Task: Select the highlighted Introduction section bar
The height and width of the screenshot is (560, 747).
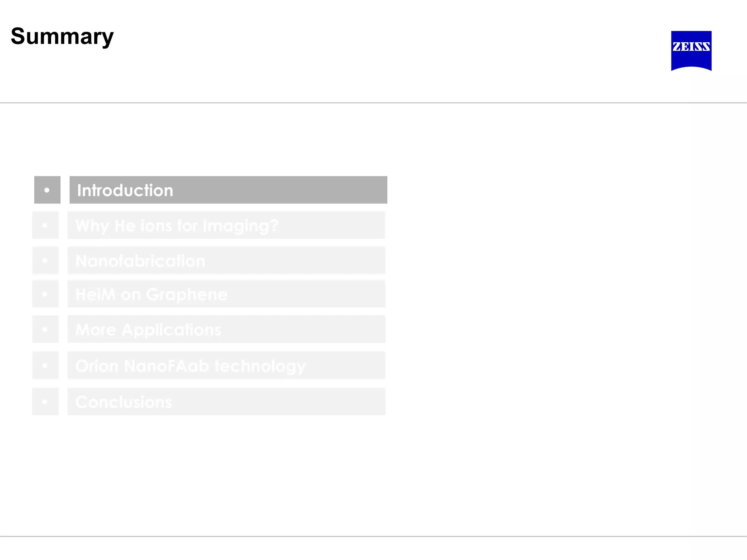Action: point(228,190)
